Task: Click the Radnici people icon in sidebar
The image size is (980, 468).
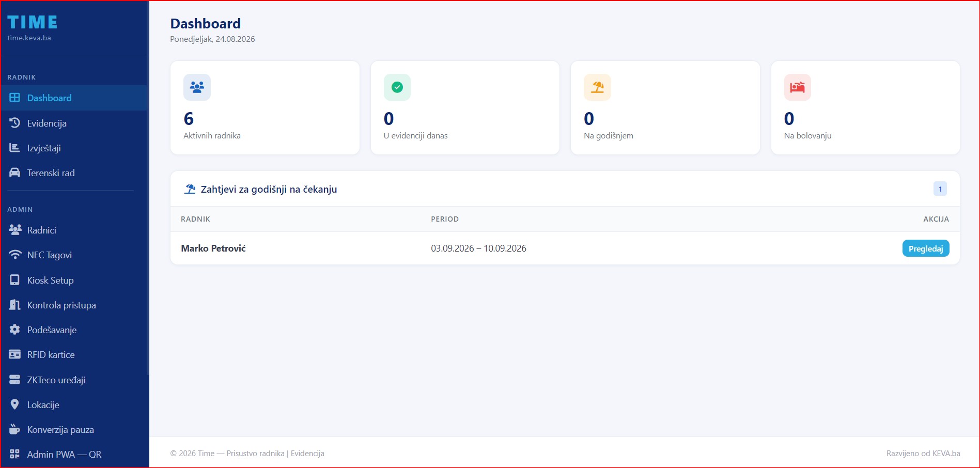Action: (x=15, y=230)
